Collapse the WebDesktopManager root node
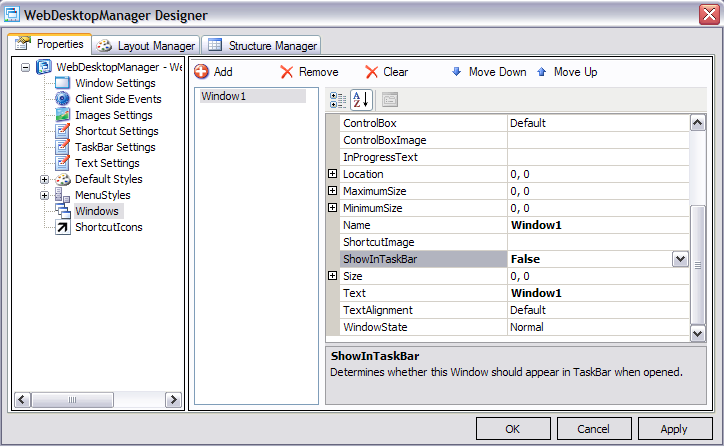The width and height of the screenshot is (724, 447). tap(25, 67)
